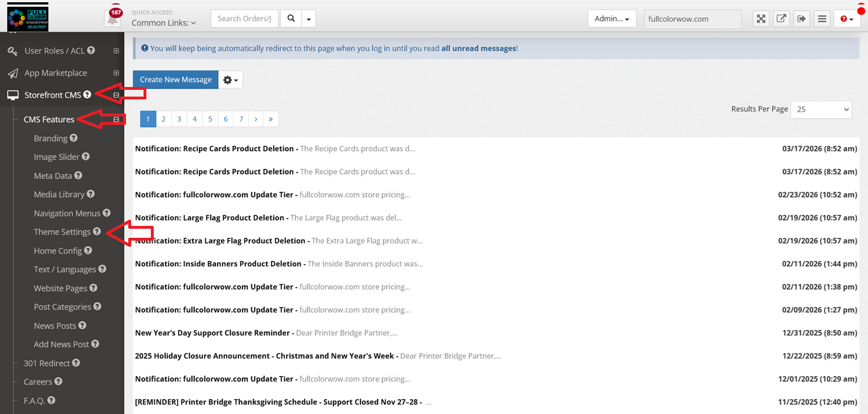Click the Create New Message button
868x414 pixels.
(x=175, y=80)
